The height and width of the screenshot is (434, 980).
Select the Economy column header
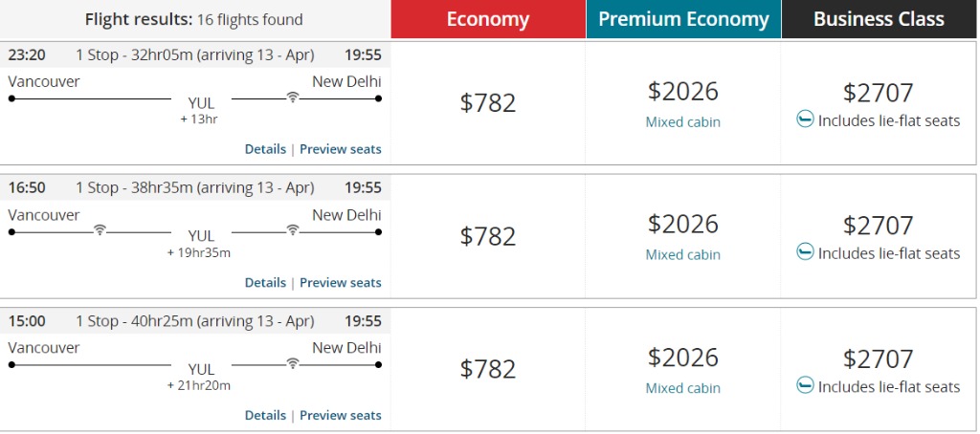coord(488,19)
